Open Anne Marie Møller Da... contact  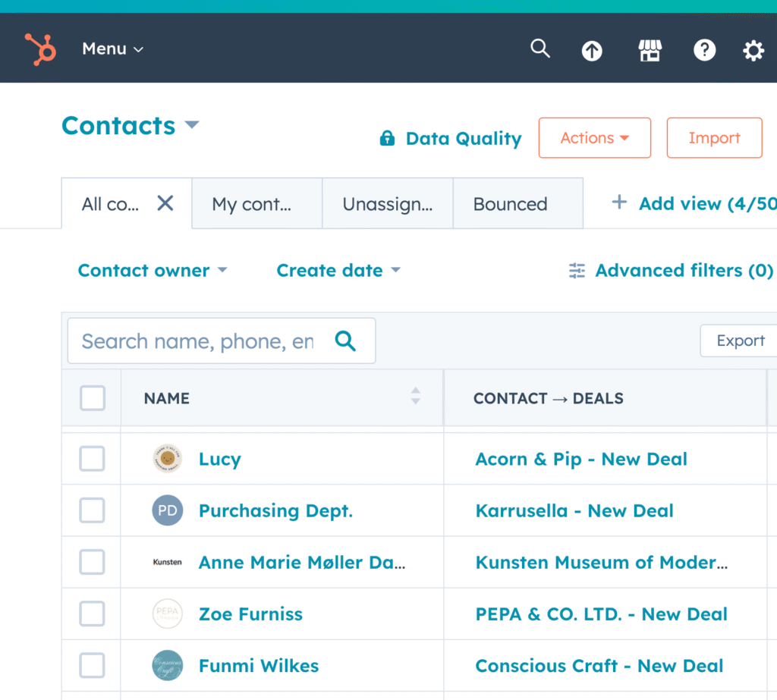(x=302, y=562)
